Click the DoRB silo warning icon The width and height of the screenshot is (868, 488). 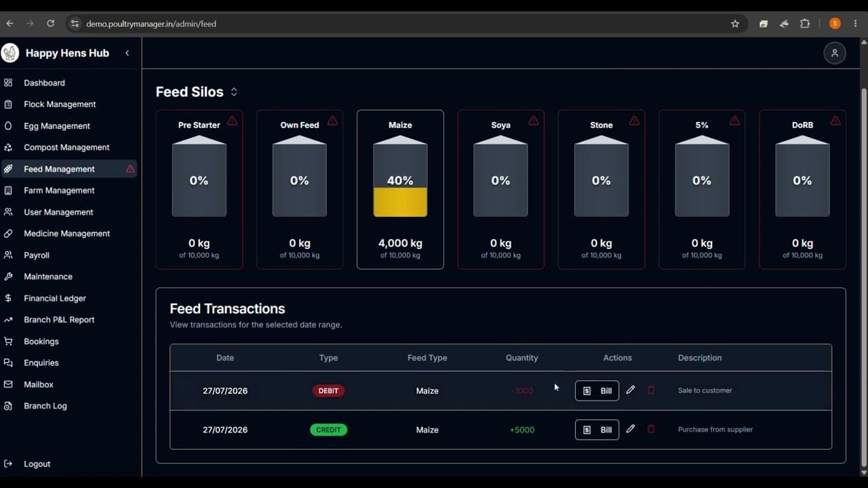coord(835,121)
